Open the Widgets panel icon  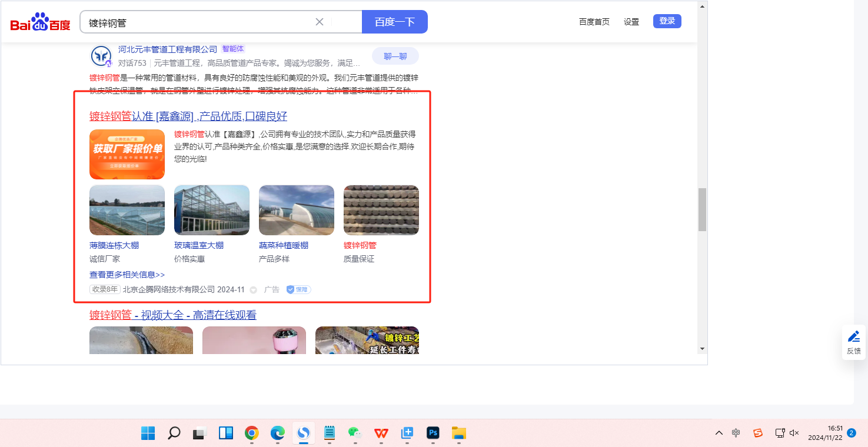click(x=225, y=433)
